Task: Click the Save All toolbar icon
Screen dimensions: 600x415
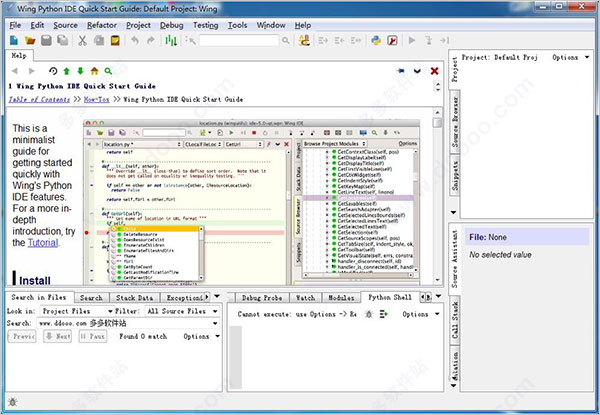Action: [x=62, y=40]
